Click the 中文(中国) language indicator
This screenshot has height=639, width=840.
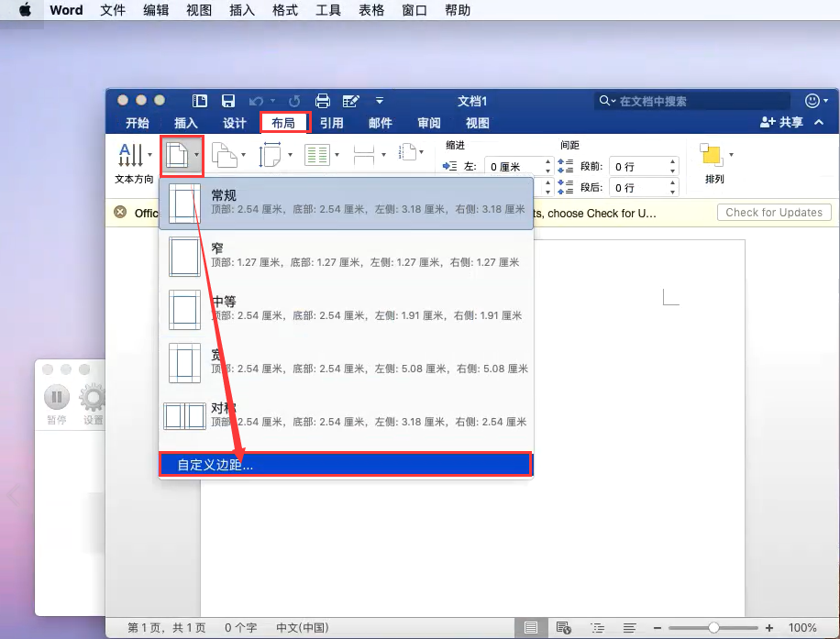(x=302, y=628)
